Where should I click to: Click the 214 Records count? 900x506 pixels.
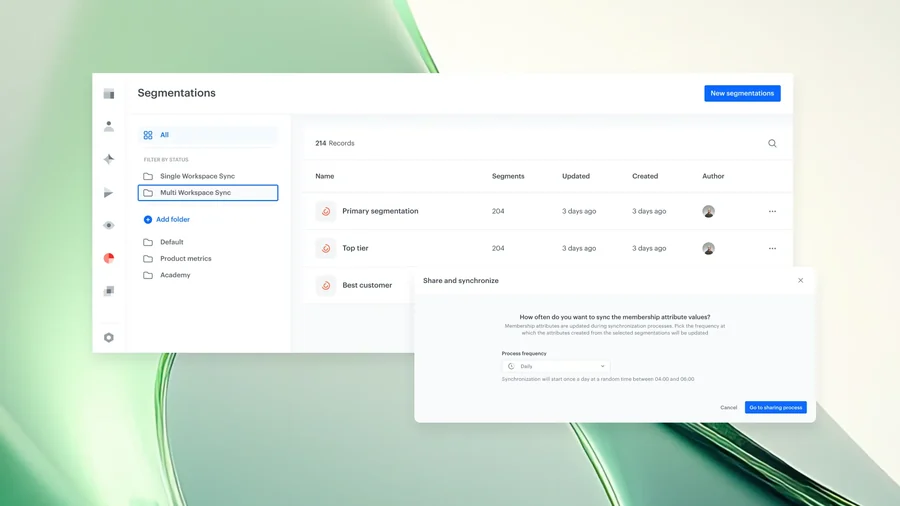tap(335, 143)
